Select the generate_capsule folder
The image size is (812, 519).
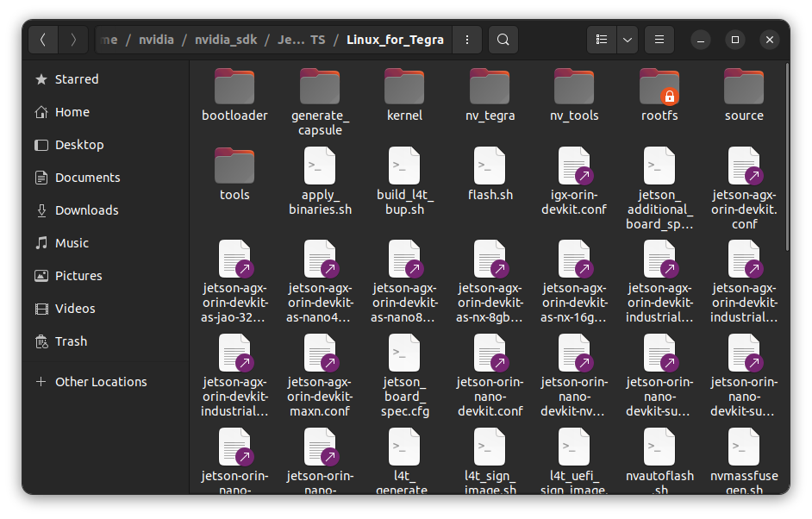click(320, 103)
